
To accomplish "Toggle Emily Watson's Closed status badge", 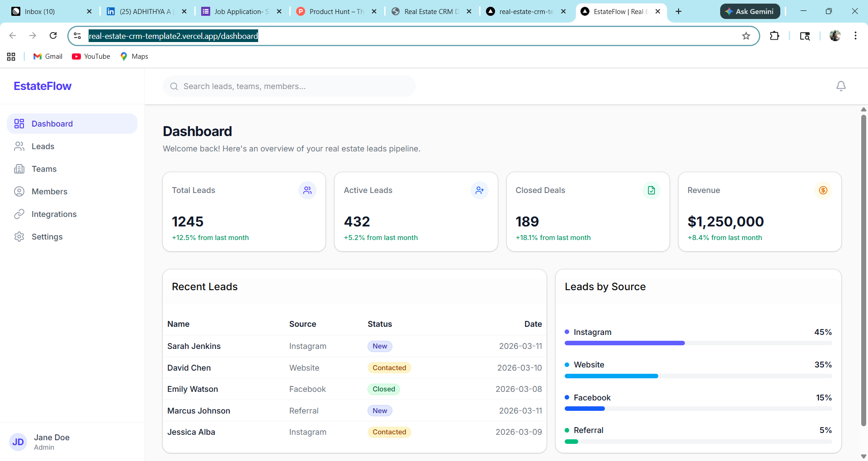I will click(383, 389).
